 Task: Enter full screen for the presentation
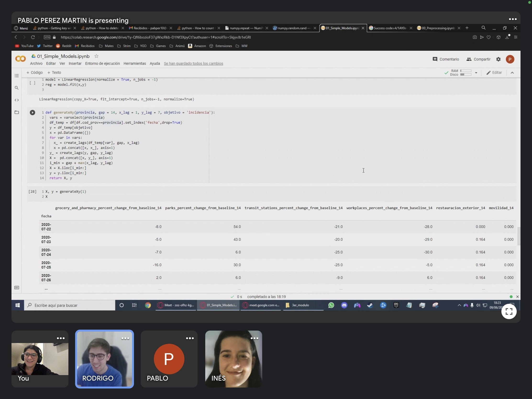coord(509,311)
